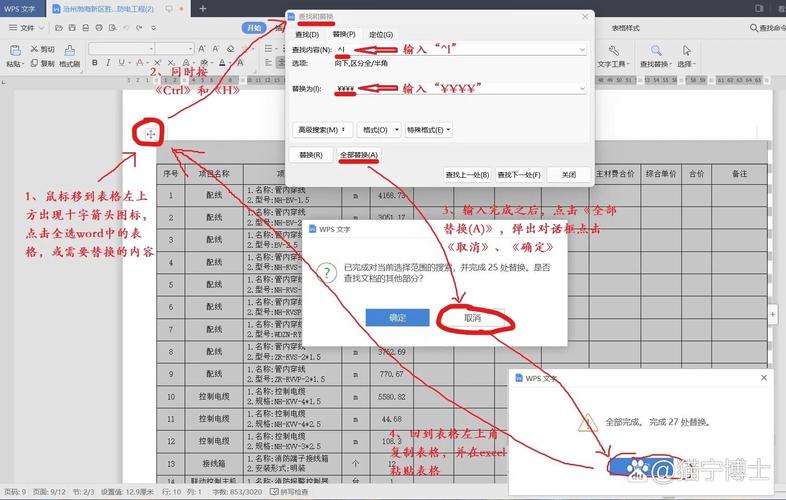Select the 开始 ribbon tab

254,28
